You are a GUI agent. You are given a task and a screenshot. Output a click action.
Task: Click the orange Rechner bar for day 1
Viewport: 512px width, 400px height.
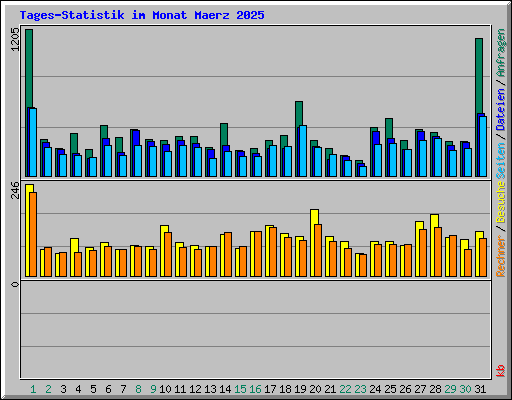coord(33,234)
